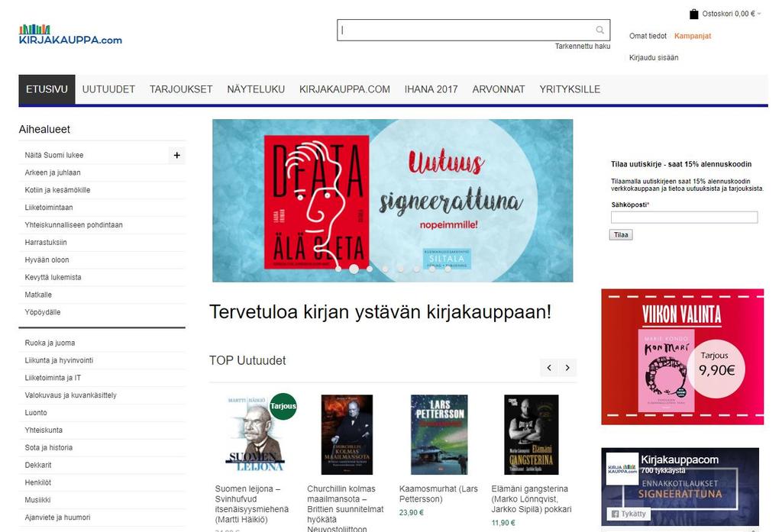The width and height of the screenshot is (782, 532).
Task: Open Ajanviete ja huumori category
Action: [57, 517]
